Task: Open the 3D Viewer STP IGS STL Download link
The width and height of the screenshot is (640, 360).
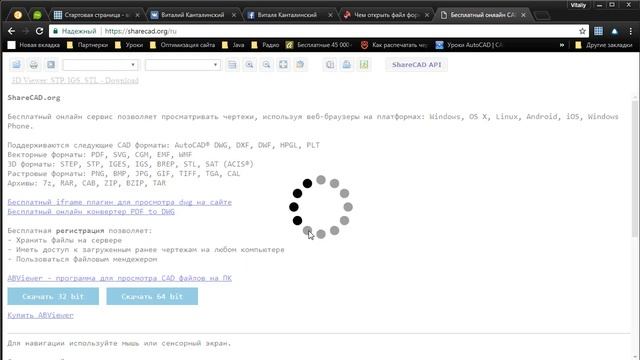Action: (75, 80)
